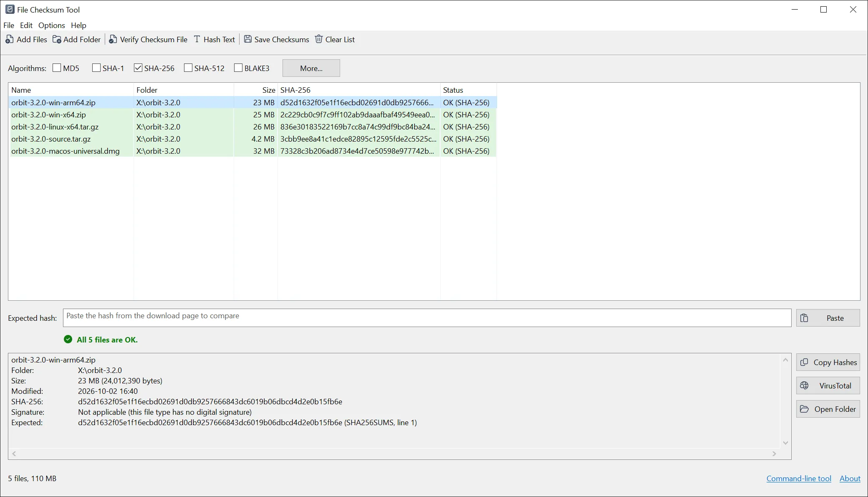Sort by the SHA-256 column header
868x497 pixels.
point(359,90)
